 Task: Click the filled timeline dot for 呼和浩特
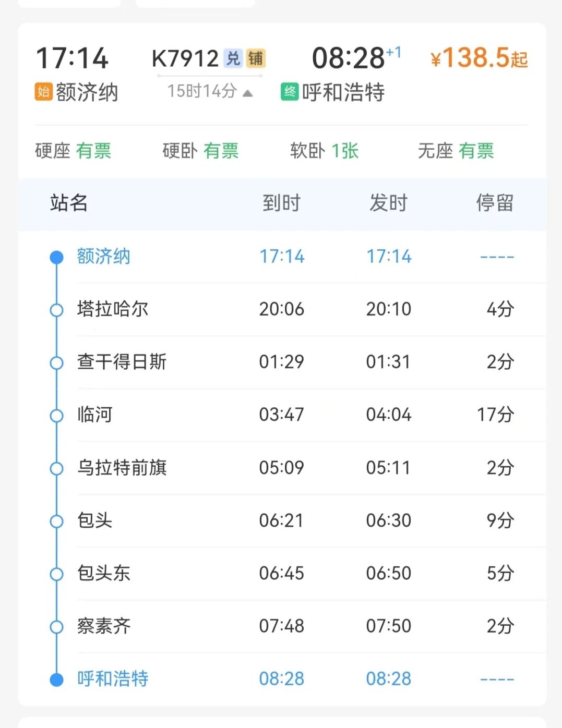coord(56,680)
